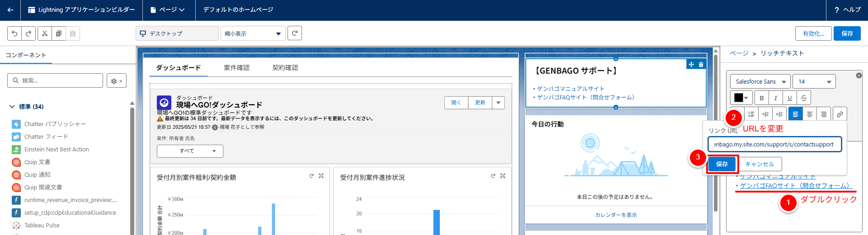Open the help menu (ヘルプ)
Viewport: 868px width, 235px height.
(848, 10)
